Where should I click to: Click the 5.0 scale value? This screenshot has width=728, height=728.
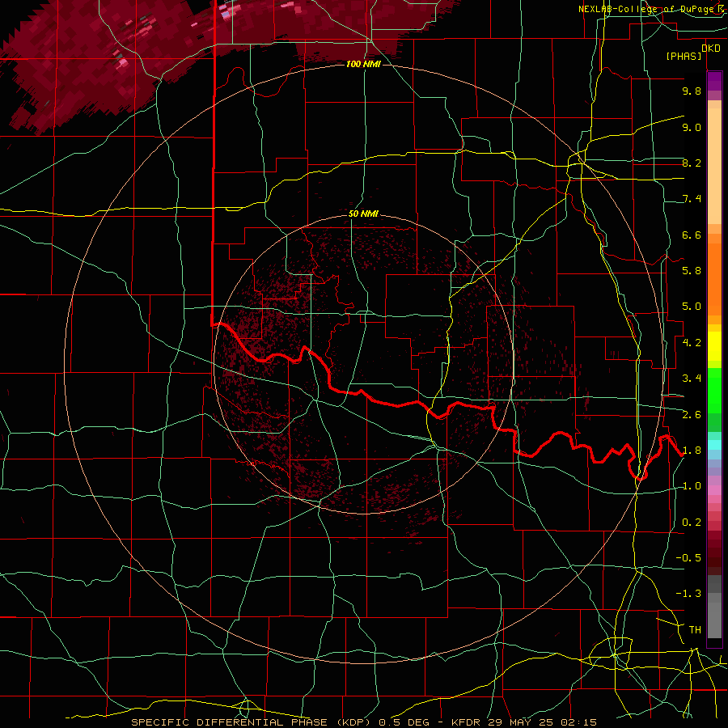click(692, 307)
